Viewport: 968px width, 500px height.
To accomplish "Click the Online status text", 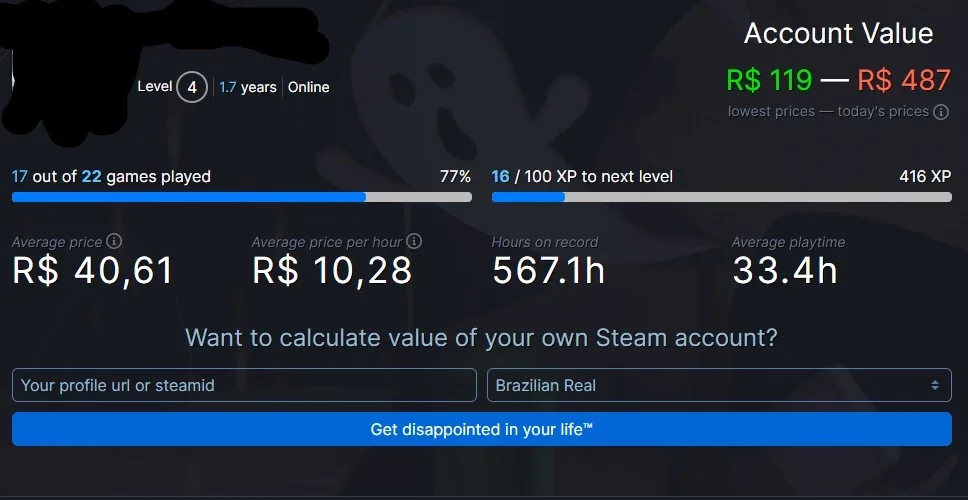I will click(x=309, y=87).
